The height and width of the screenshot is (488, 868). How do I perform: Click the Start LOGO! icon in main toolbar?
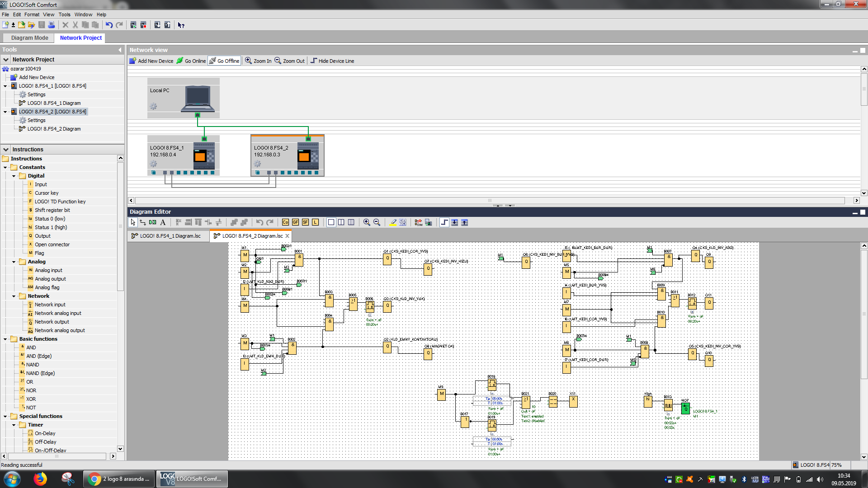(133, 25)
